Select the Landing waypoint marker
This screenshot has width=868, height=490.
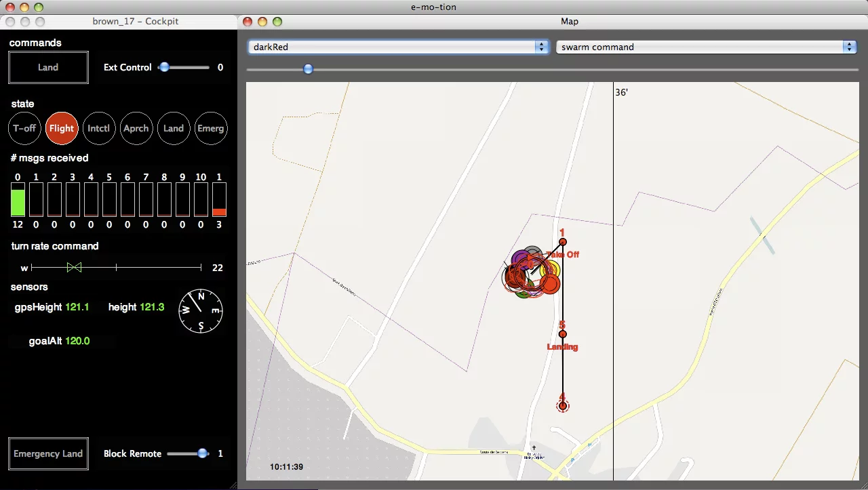click(562, 333)
